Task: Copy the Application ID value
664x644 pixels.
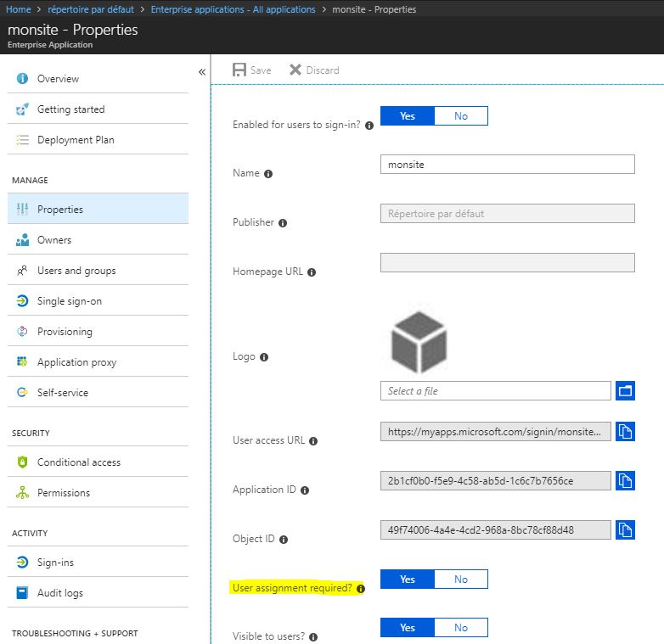Action: coord(626,480)
